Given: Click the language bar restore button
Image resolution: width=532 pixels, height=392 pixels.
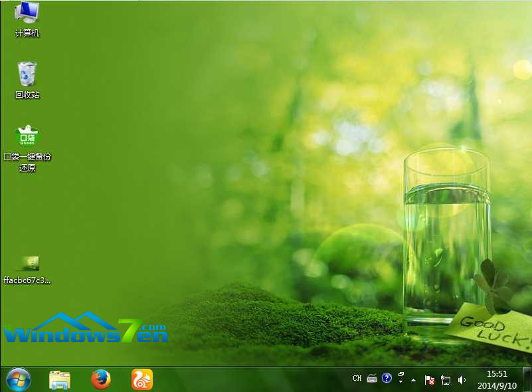Looking at the screenshot, I should tap(401, 375).
